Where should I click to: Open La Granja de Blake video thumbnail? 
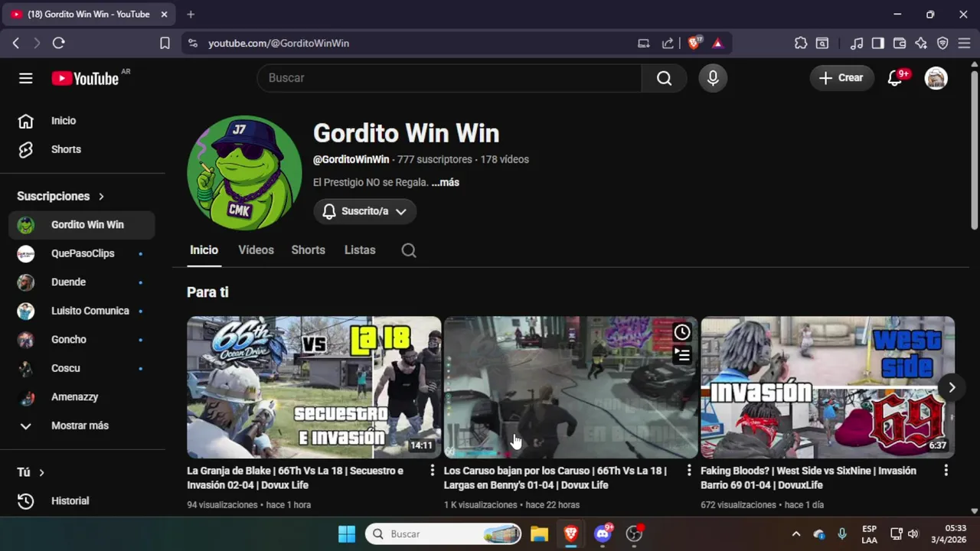(x=314, y=387)
